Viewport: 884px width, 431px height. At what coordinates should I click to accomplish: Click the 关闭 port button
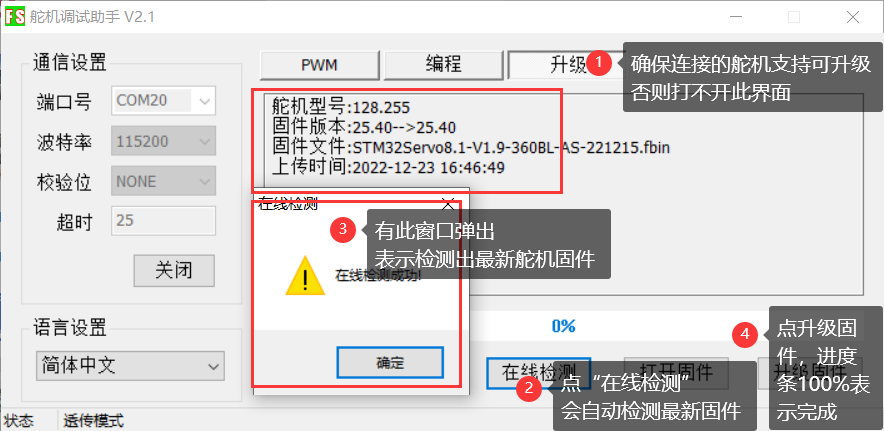point(174,271)
